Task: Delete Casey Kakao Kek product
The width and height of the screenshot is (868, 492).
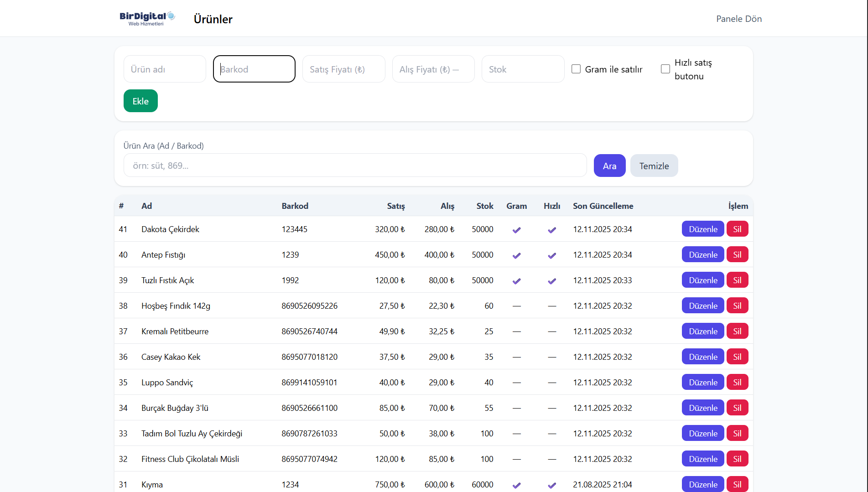Action: coord(737,357)
